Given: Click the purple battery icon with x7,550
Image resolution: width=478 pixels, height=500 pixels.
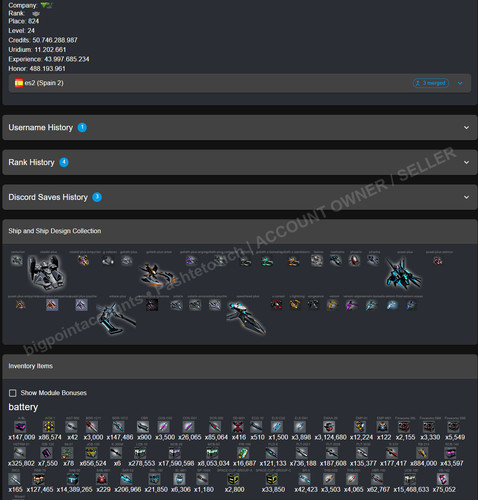Looking at the screenshot, I should [46, 453].
